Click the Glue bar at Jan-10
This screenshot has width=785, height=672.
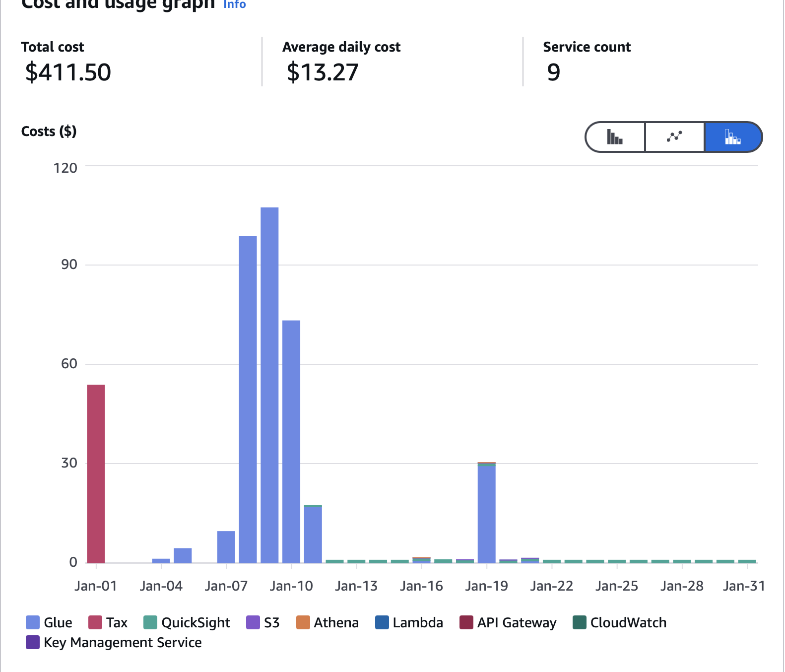click(x=291, y=441)
